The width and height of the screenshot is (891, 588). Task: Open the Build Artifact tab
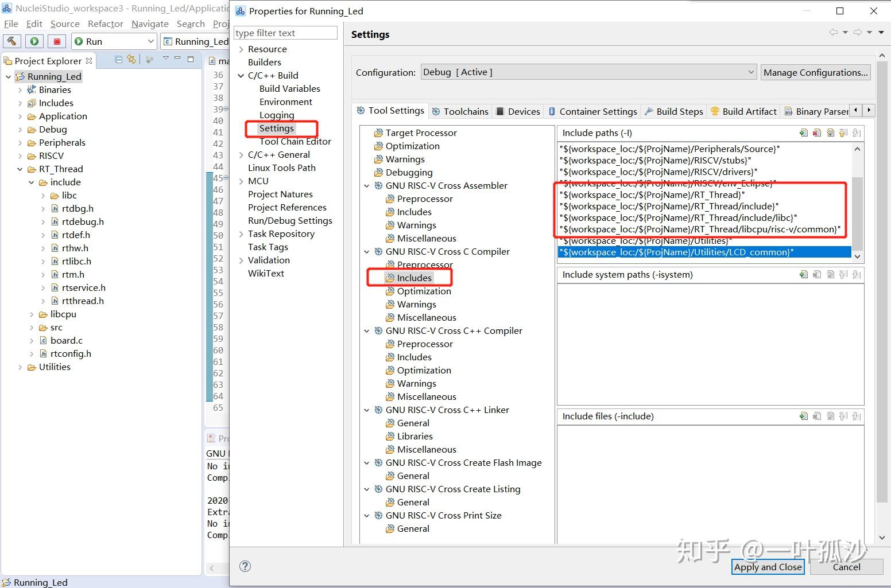click(743, 111)
